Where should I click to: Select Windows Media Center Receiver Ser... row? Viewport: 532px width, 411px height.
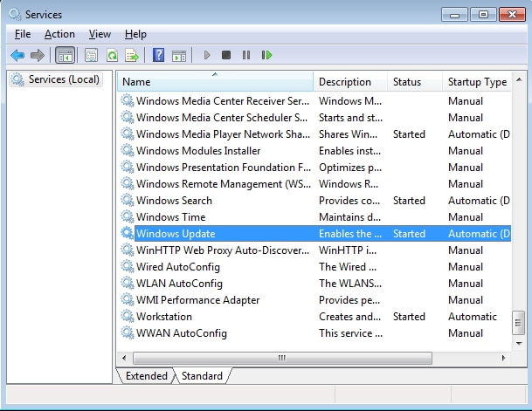314,100
